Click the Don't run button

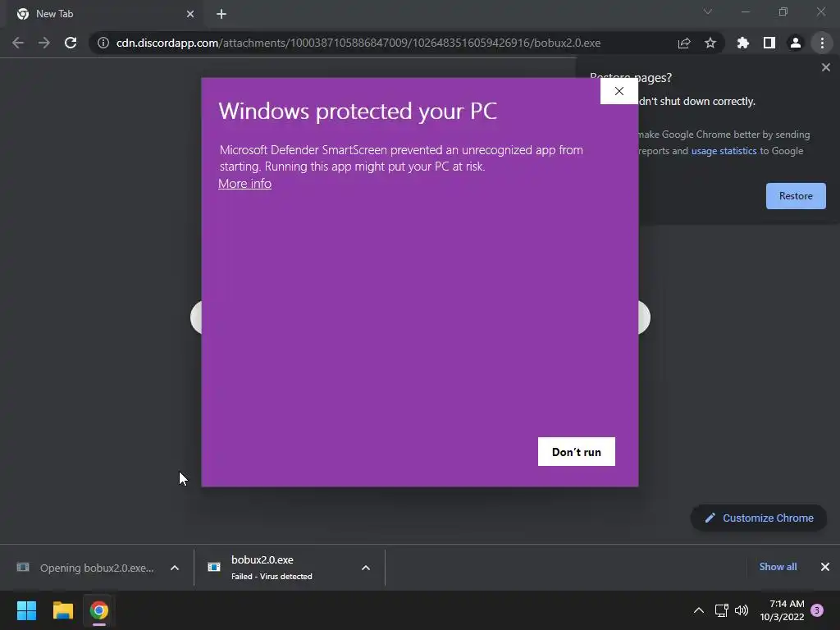[x=577, y=452]
